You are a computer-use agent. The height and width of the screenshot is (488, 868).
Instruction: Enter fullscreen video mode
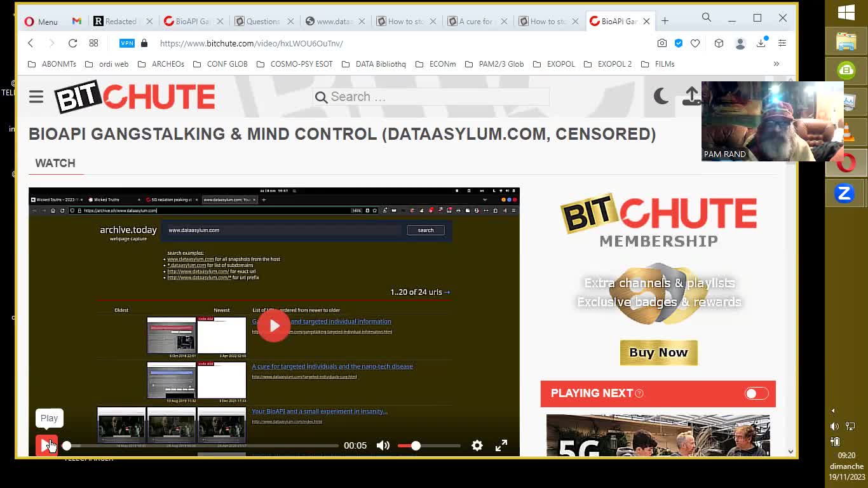click(x=501, y=445)
